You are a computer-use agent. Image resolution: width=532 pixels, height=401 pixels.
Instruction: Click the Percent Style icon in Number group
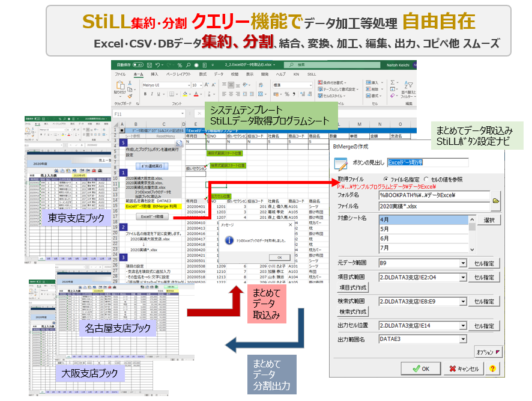[x=287, y=94]
